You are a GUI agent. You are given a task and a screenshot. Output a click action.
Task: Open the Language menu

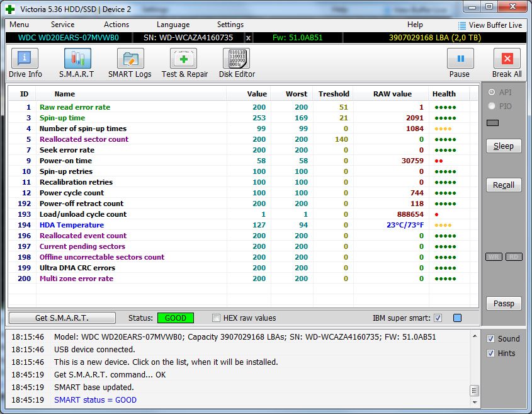click(173, 25)
